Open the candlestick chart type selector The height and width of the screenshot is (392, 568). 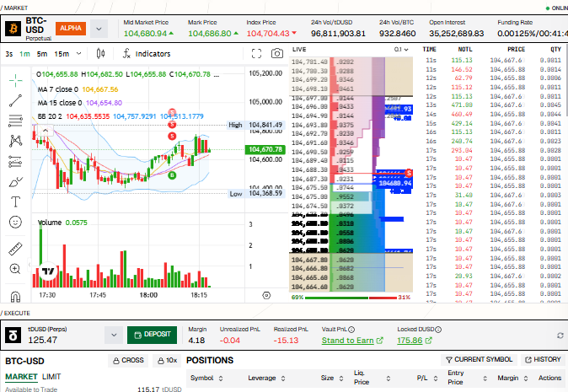[x=100, y=54]
